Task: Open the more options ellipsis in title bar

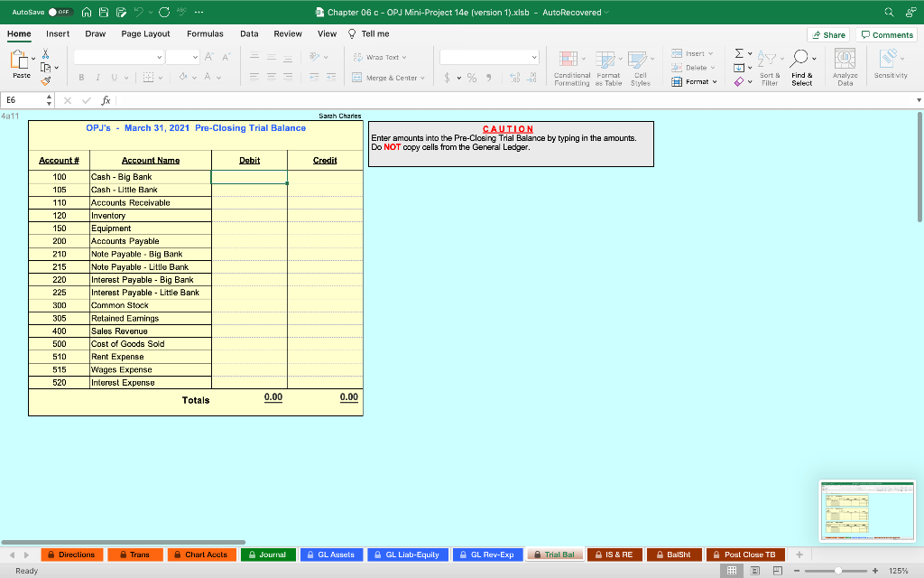Action: (x=199, y=12)
